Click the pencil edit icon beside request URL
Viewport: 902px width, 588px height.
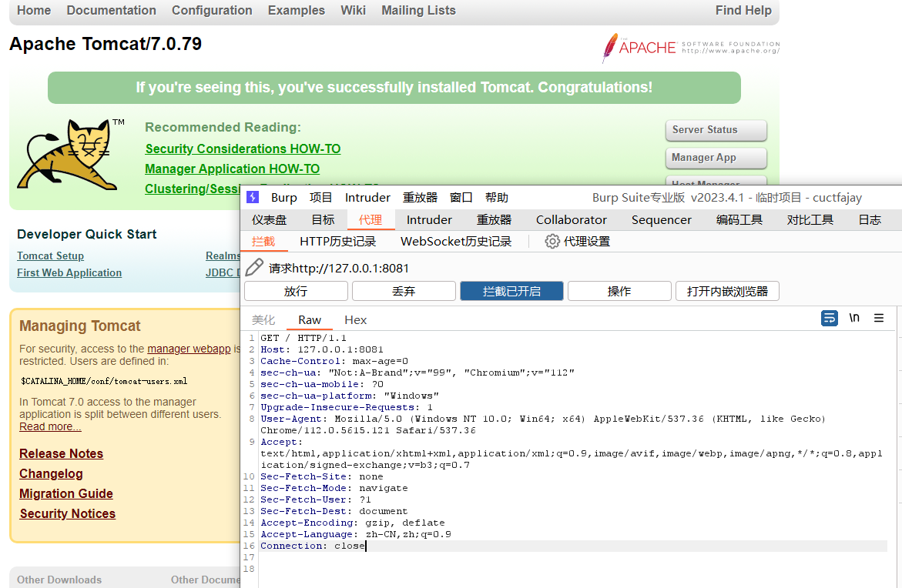click(x=254, y=268)
